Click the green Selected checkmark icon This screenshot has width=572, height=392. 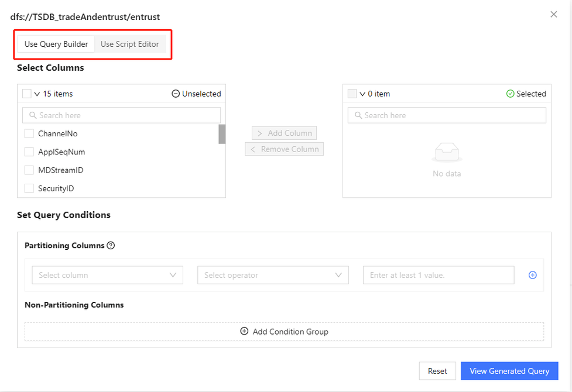[510, 94]
